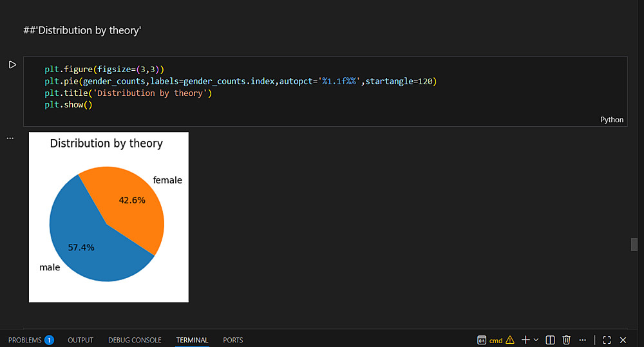The width and height of the screenshot is (644, 347).
Task: Open terminal panel more actions menu
Action: click(583, 340)
